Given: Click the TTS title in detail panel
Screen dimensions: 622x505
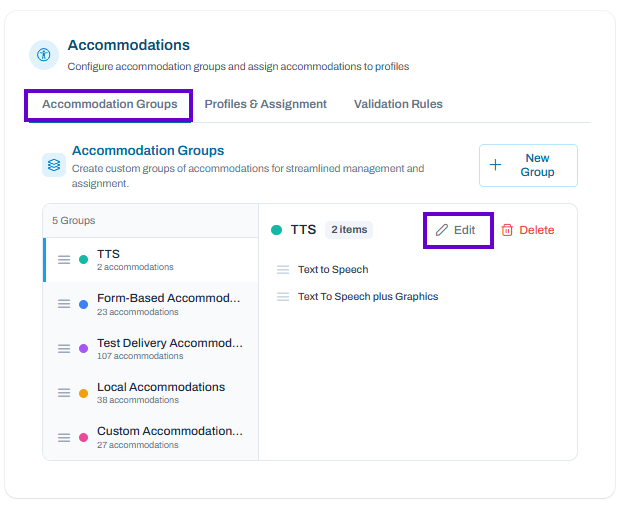Looking at the screenshot, I should [303, 230].
